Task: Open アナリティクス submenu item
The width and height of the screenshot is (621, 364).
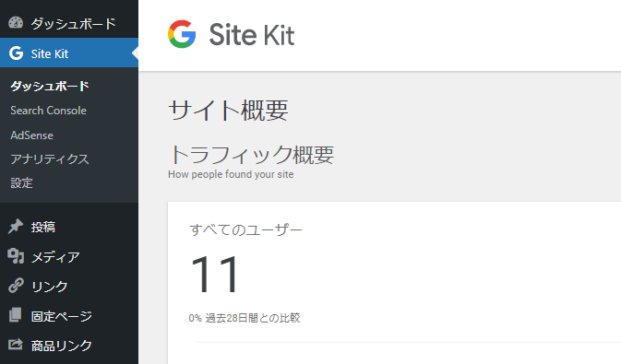Action: (x=50, y=159)
